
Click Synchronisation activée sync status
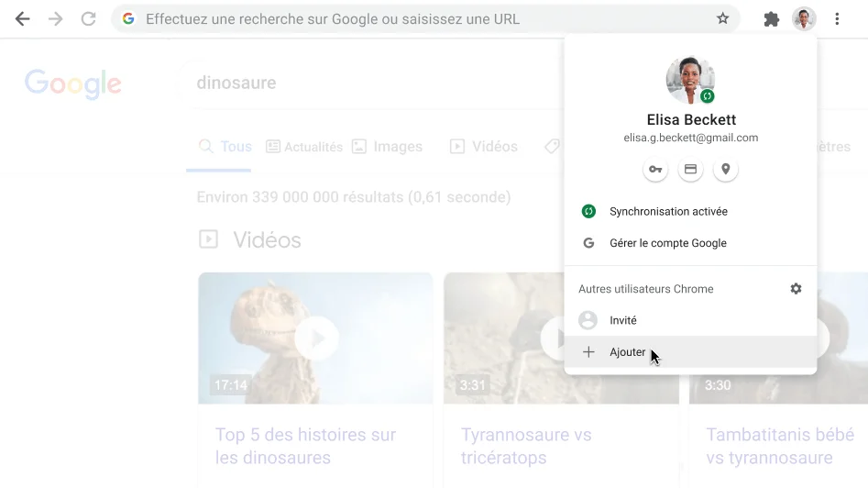(668, 212)
